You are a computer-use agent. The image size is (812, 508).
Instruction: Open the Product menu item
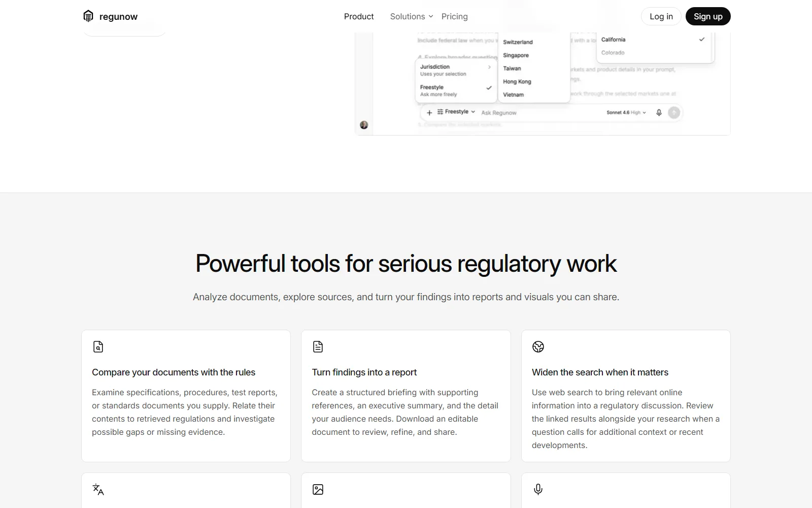(359, 16)
